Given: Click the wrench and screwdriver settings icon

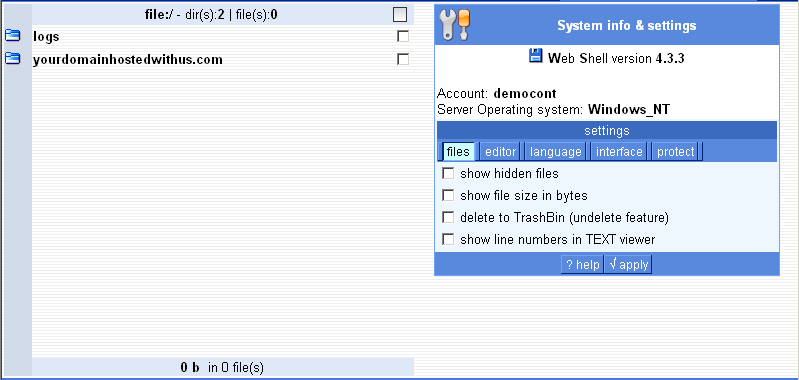Looking at the screenshot, I should click(455, 25).
